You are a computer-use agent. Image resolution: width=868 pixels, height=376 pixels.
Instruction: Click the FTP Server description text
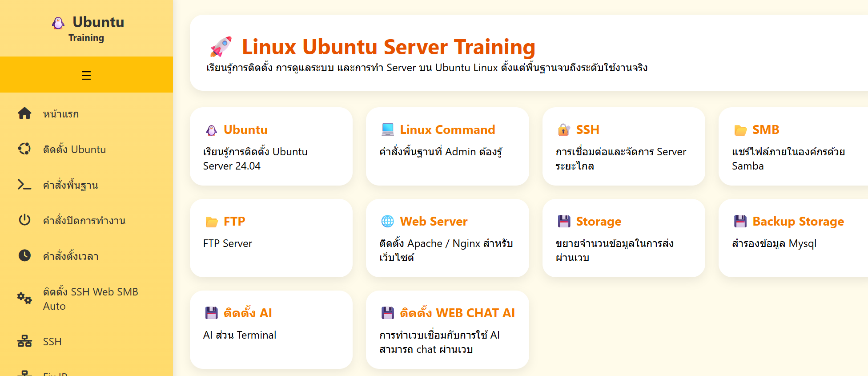click(228, 243)
